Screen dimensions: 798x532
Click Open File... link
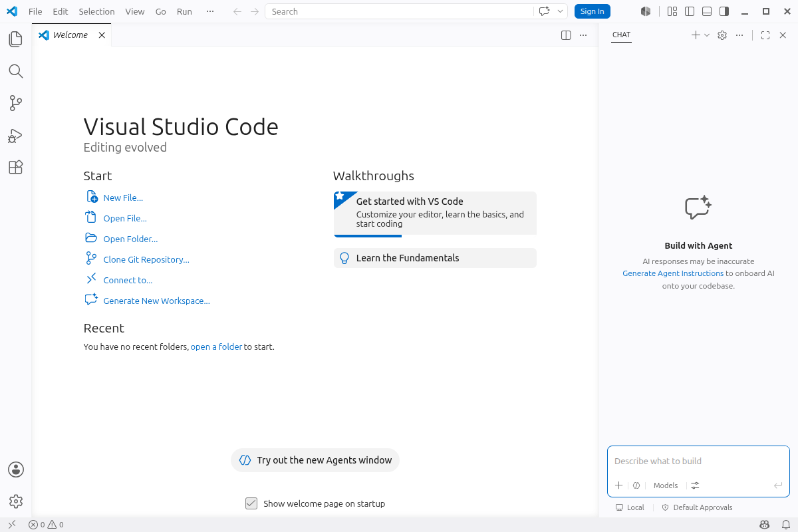point(125,218)
